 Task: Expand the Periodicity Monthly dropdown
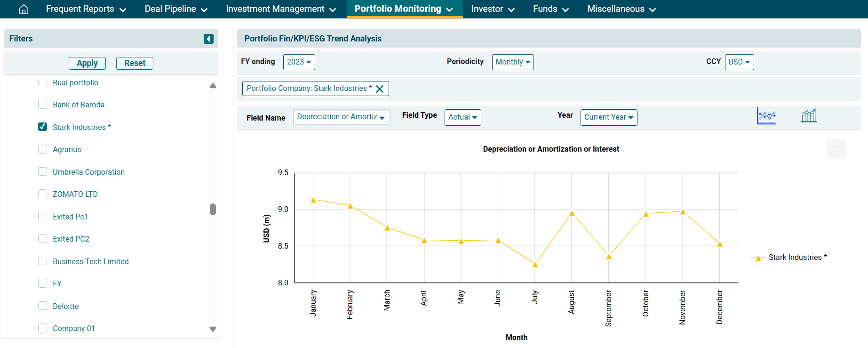point(512,62)
